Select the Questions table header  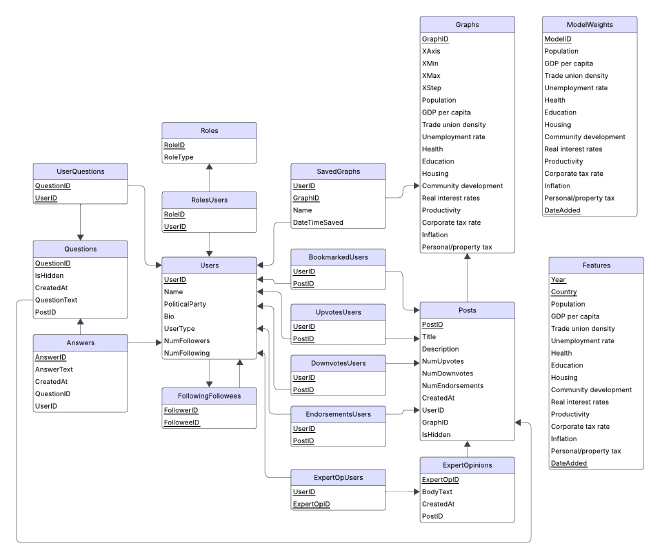coord(78,247)
